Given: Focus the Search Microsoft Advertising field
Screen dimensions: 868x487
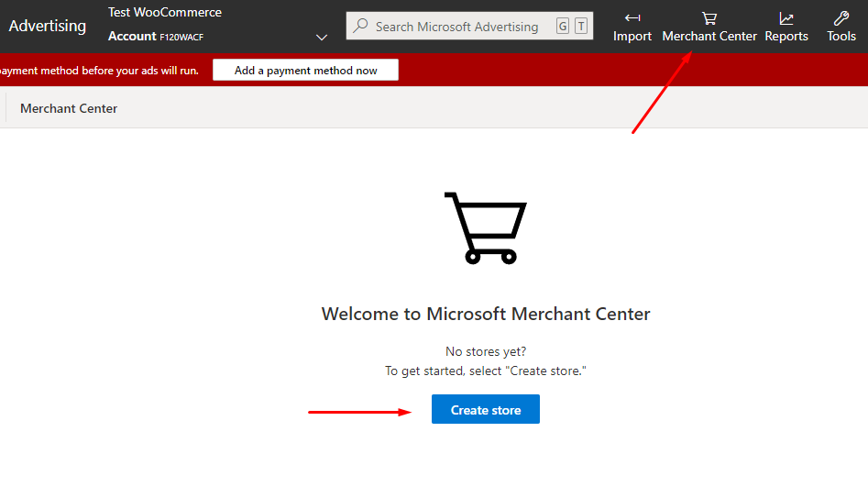Looking at the screenshot, I should 469,26.
